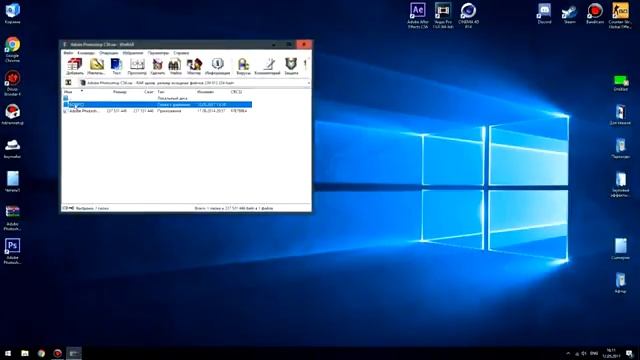Open the Action Center notification icon
Image resolution: width=640 pixels, height=360 pixels.
(x=630, y=353)
